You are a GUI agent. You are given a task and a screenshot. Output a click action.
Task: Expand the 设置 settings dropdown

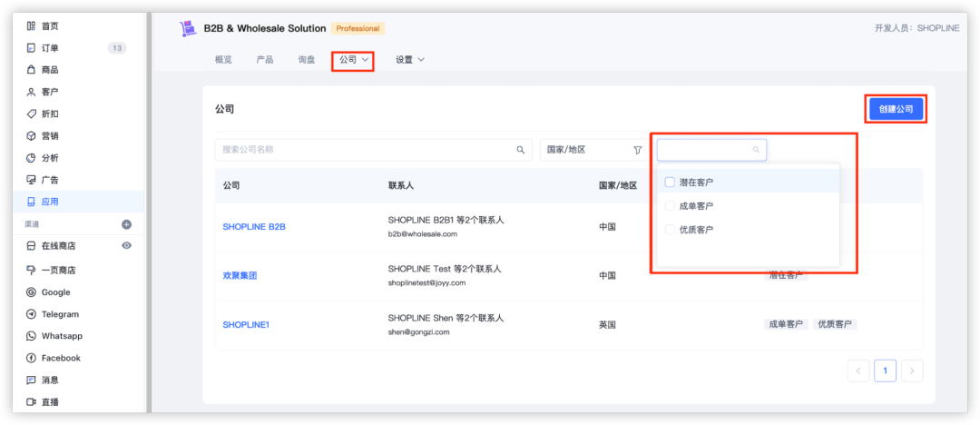click(x=409, y=60)
